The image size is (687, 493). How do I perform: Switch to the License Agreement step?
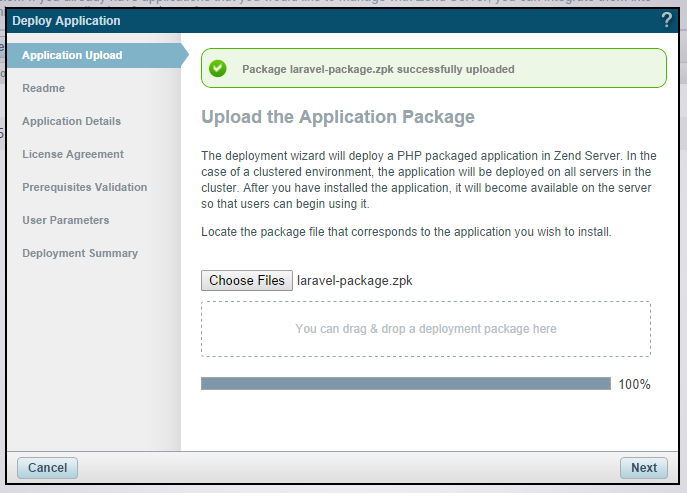(73, 154)
